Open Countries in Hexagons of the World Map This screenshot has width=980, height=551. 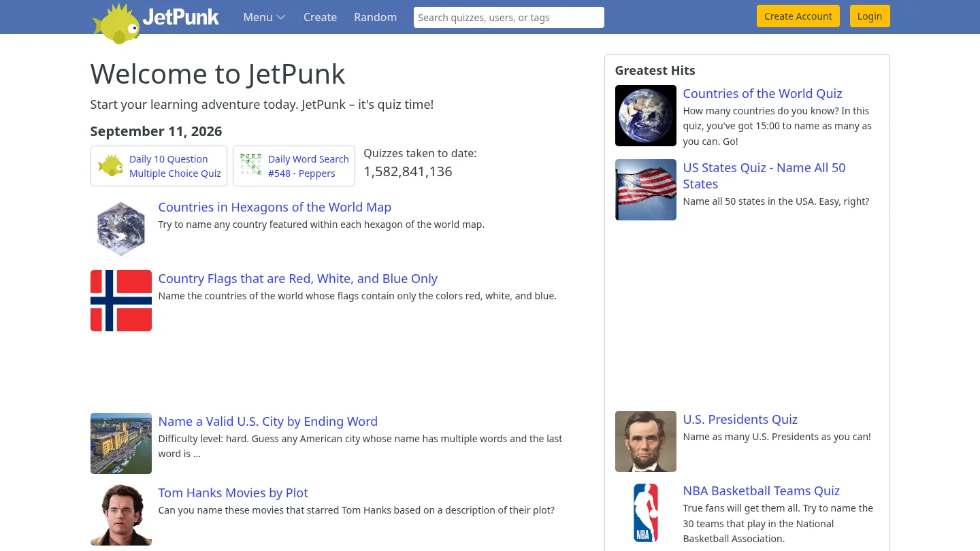(274, 207)
